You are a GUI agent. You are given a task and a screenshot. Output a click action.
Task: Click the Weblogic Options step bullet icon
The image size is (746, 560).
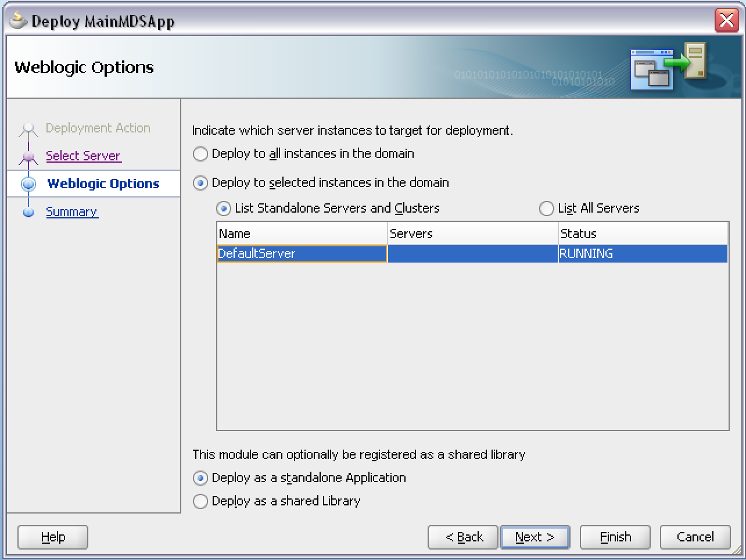[x=28, y=184]
